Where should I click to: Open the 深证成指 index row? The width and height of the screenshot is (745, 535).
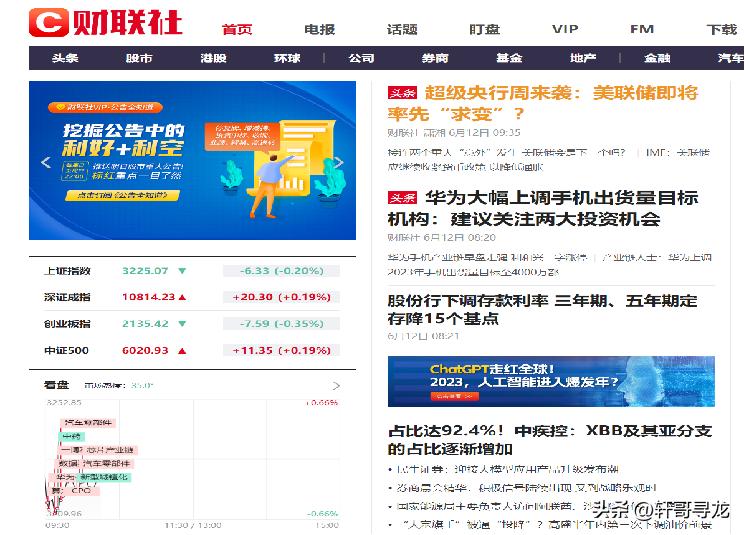(x=192, y=297)
